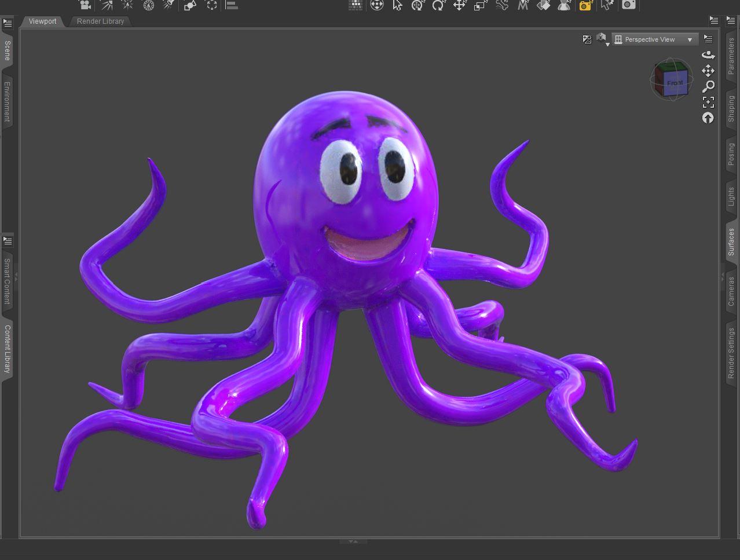The height and width of the screenshot is (560, 740).
Task: Open the Perspective View camera dropdown
Action: [x=655, y=39]
